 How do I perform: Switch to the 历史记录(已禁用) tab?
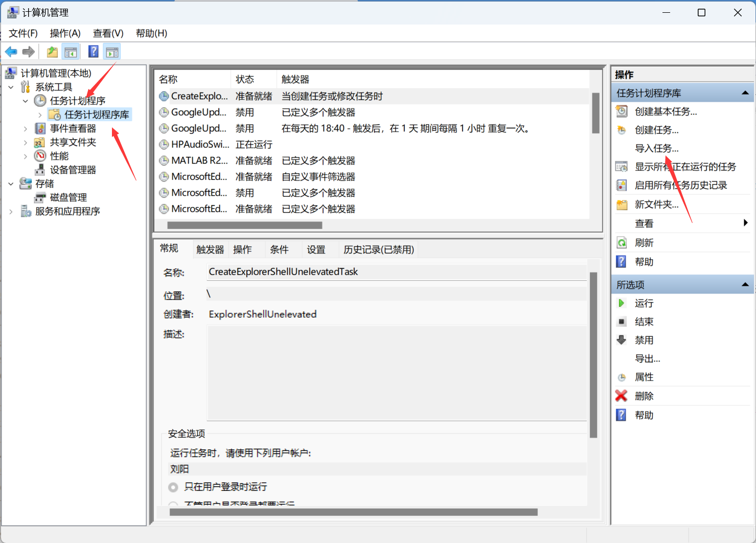click(379, 250)
